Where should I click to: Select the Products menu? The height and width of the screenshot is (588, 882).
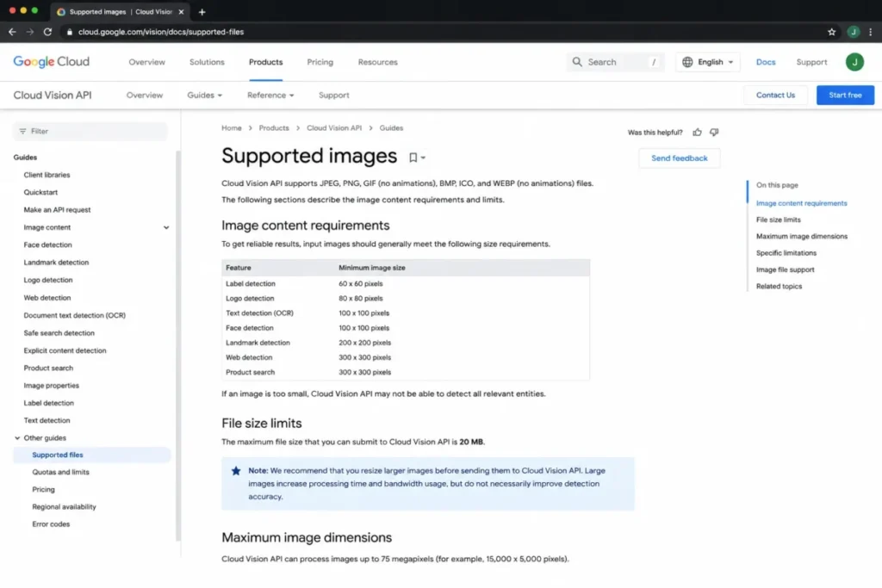click(x=265, y=62)
